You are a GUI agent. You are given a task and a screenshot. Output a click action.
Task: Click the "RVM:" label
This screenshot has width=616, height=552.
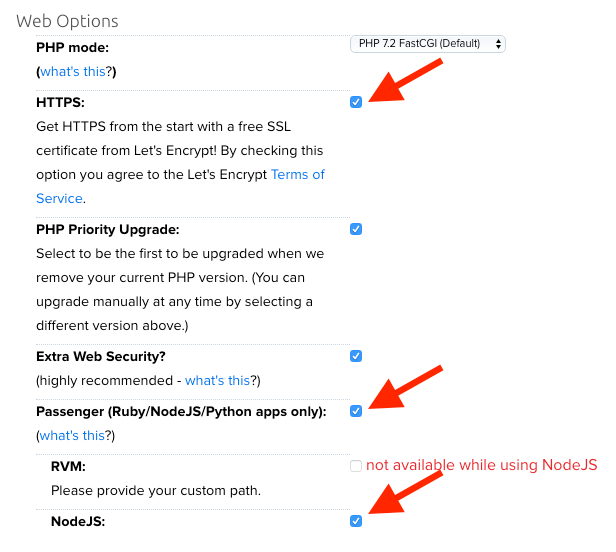pos(70,466)
